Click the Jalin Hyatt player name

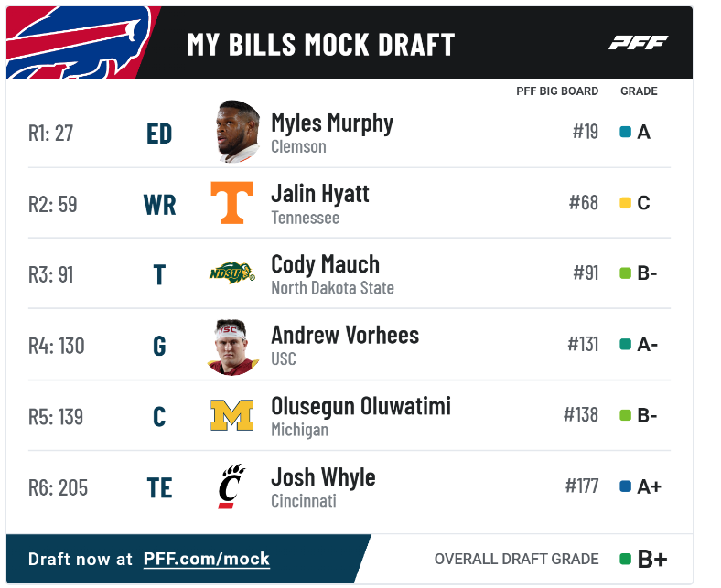click(320, 194)
